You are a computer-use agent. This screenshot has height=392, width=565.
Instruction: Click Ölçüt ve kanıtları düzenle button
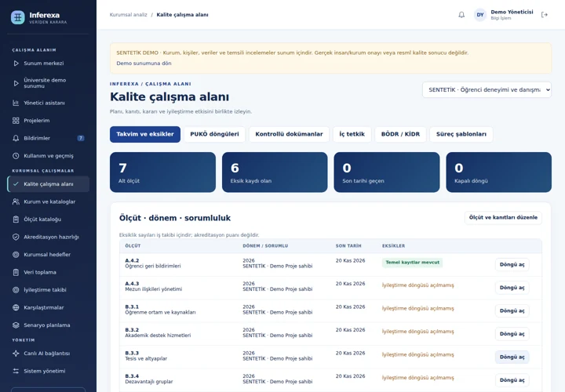[x=503, y=217]
